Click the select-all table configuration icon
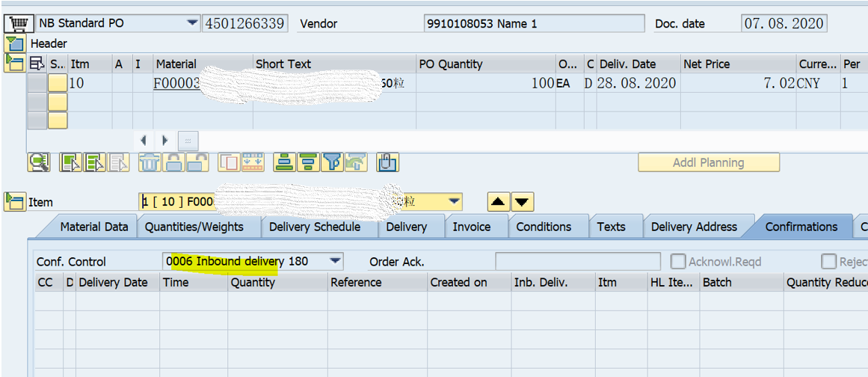This screenshot has width=868, height=377. pyautogui.click(x=37, y=64)
